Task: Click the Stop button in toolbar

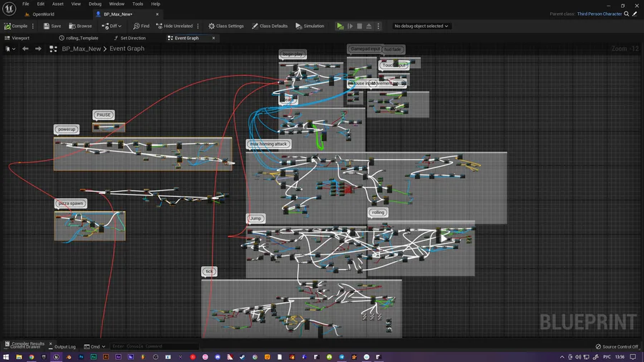Action: pos(359,26)
